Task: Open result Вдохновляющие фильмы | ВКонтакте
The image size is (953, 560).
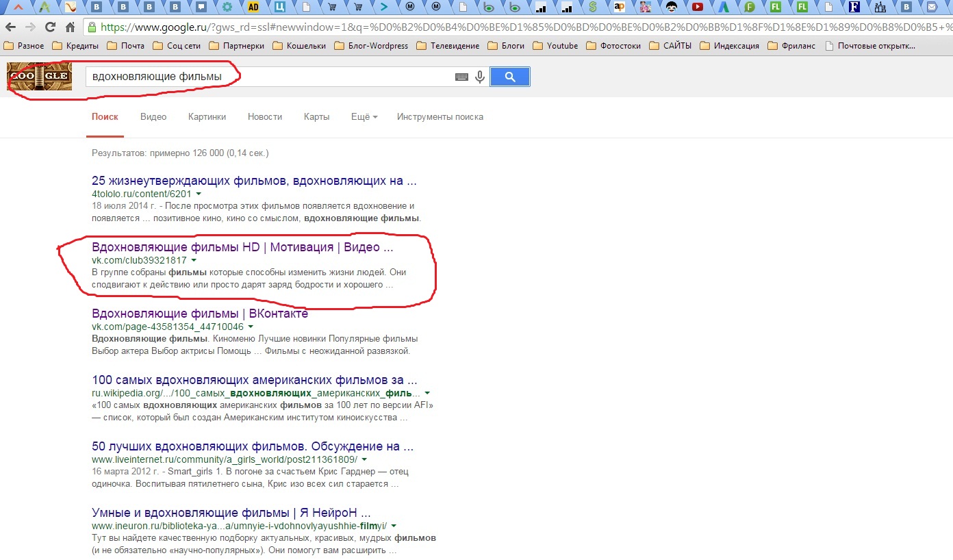Action: (x=200, y=314)
